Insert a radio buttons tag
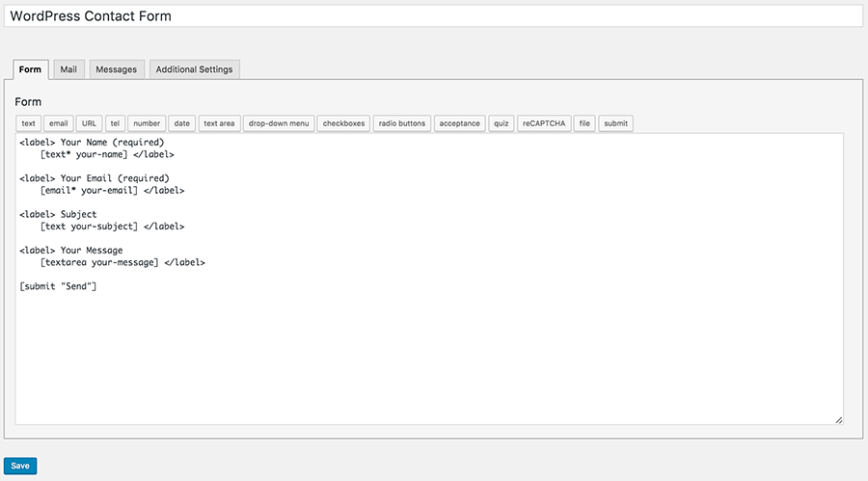 [x=402, y=123]
